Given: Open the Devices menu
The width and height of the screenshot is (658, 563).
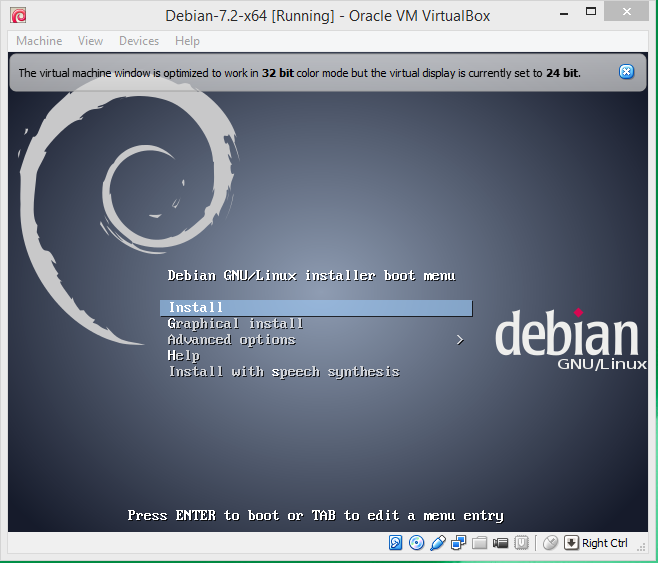Looking at the screenshot, I should point(139,41).
